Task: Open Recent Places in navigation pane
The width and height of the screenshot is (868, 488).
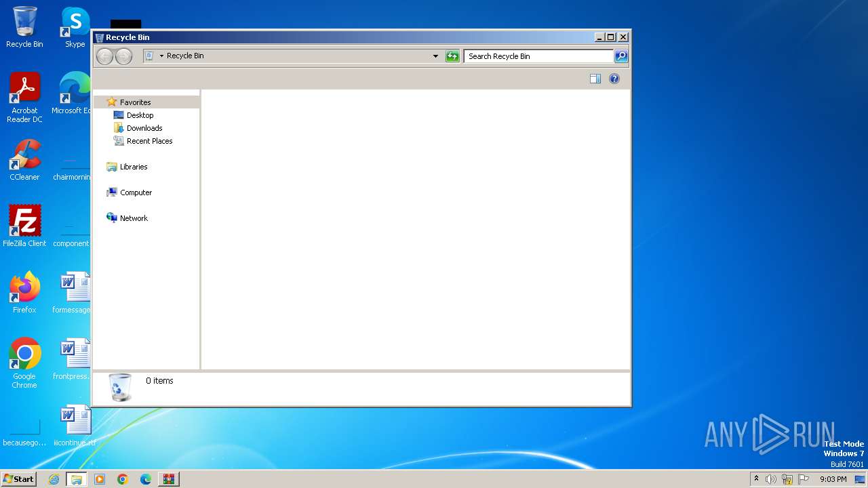Action: (x=150, y=141)
